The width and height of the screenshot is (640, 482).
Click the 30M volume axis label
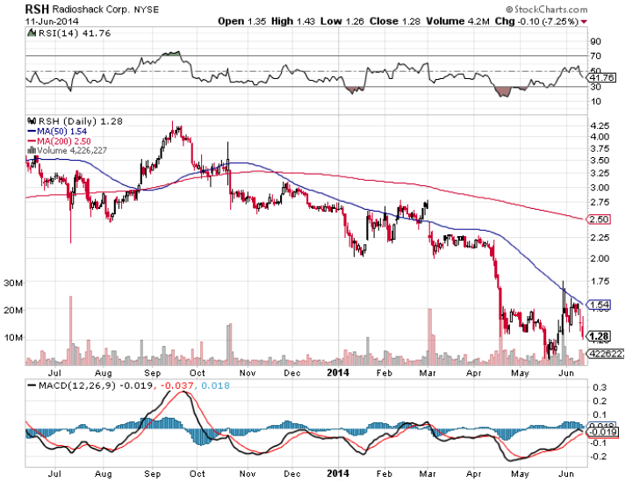(x=13, y=283)
